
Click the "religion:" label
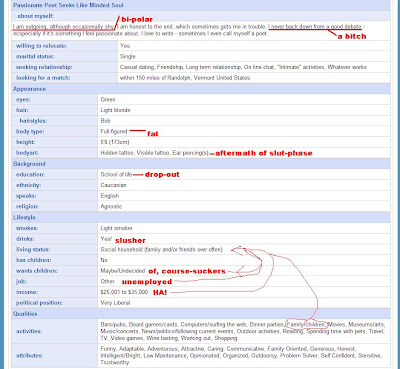[x=27, y=206]
